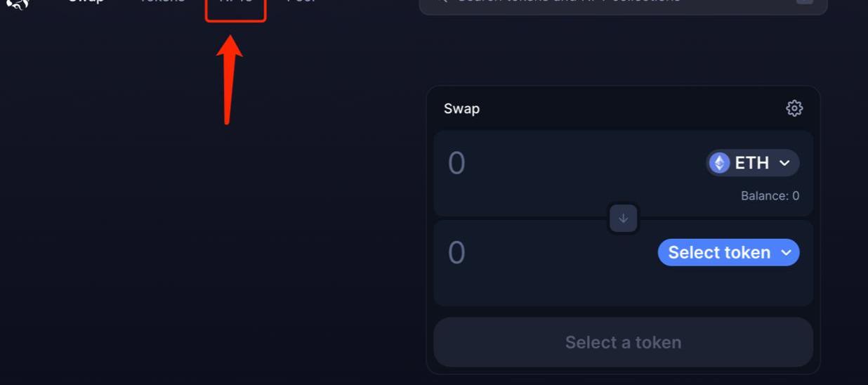This screenshot has height=385, width=868.
Task: Click the slash shortcut badge in search bar
Action: 804,2
